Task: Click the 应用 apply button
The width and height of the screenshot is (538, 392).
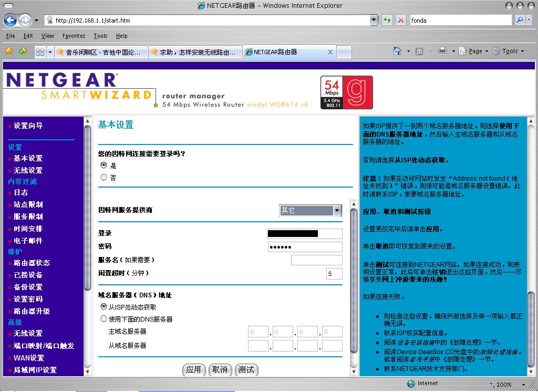Action: click(193, 370)
